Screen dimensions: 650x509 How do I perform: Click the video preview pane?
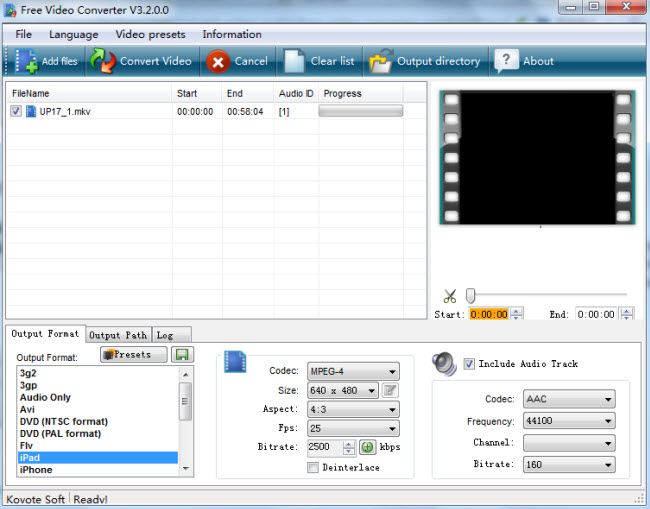click(537, 158)
